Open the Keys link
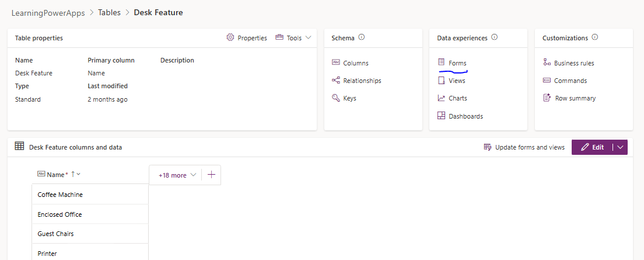This screenshot has height=260, width=644. coord(349,98)
